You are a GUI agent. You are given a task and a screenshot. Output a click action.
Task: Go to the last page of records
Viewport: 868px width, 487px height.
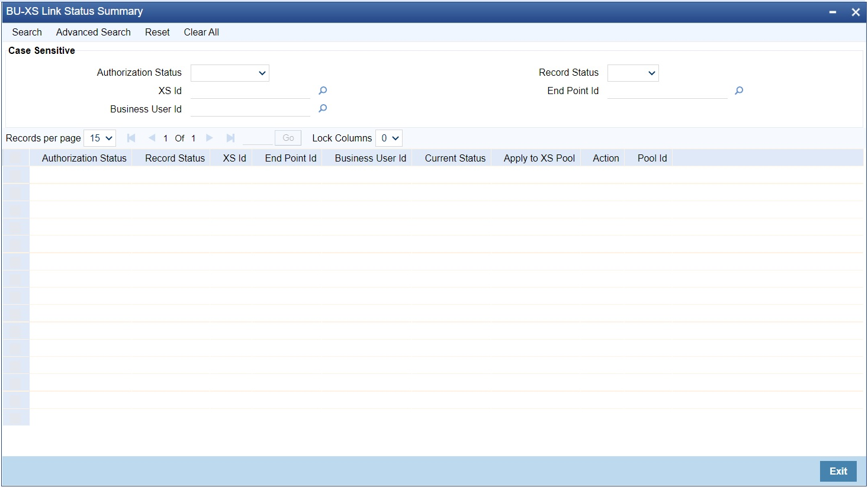(x=230, y=138)
